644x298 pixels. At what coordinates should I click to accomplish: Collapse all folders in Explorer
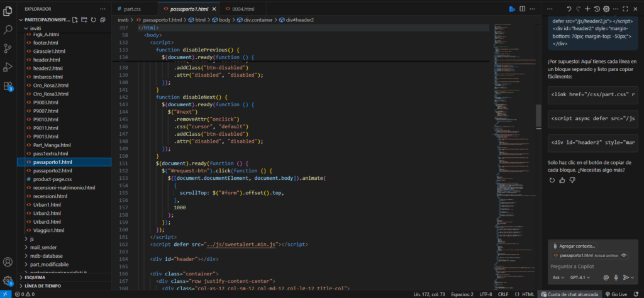pyautogui.click(x=103, y=19)
